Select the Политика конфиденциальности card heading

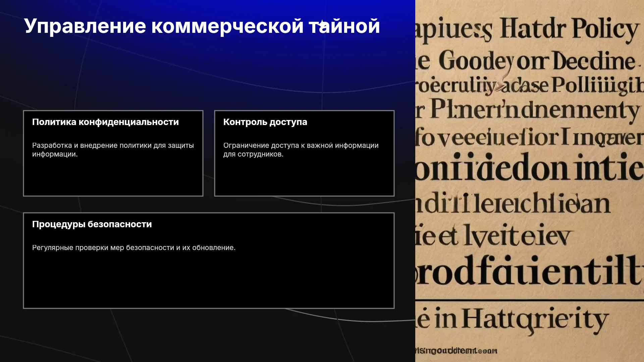tap(105, 122)
